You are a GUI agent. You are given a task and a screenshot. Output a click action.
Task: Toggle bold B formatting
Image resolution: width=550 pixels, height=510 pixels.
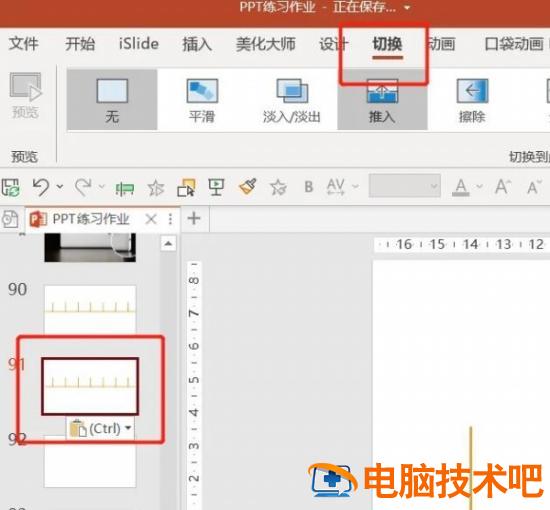[309, 187]
